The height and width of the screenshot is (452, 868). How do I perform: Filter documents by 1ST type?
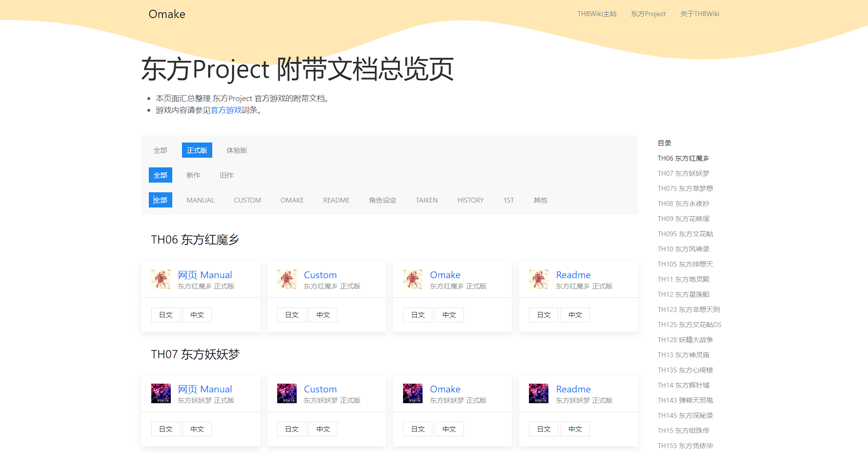tap(509, 200)
